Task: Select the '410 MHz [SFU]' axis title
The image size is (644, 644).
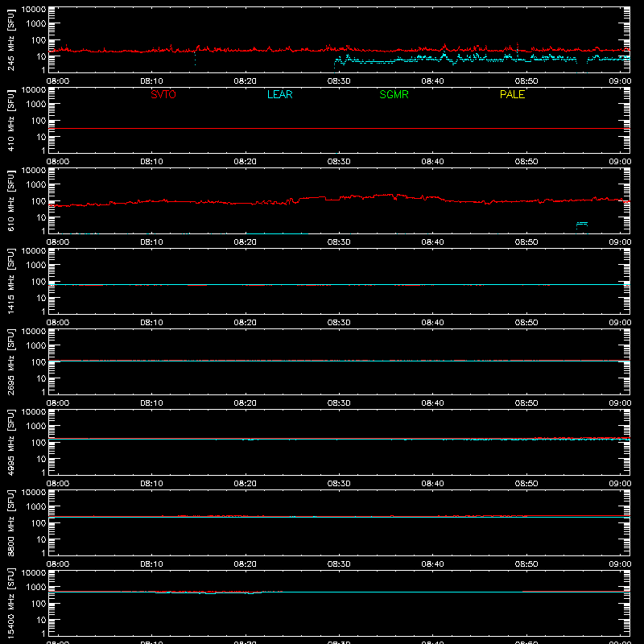Action: point(10,120)
